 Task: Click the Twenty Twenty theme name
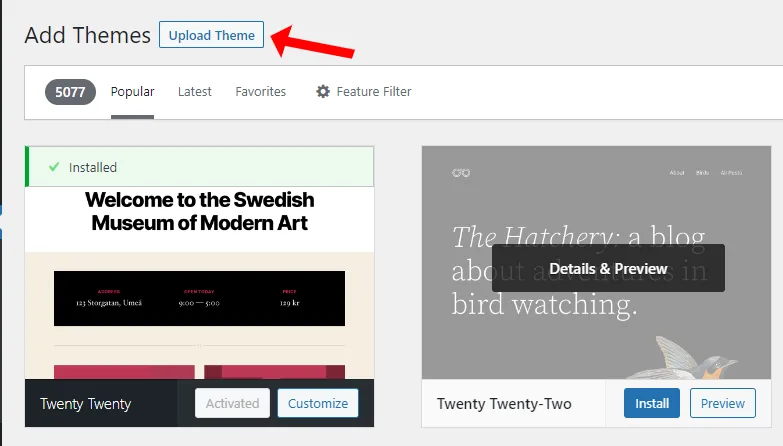pos(85,404)
